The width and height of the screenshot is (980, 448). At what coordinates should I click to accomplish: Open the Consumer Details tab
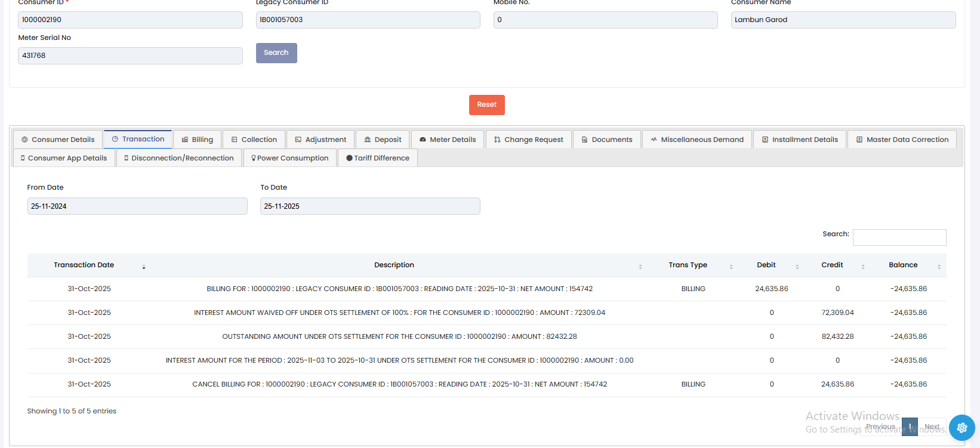pyautogui.click(x=58, y=140)
